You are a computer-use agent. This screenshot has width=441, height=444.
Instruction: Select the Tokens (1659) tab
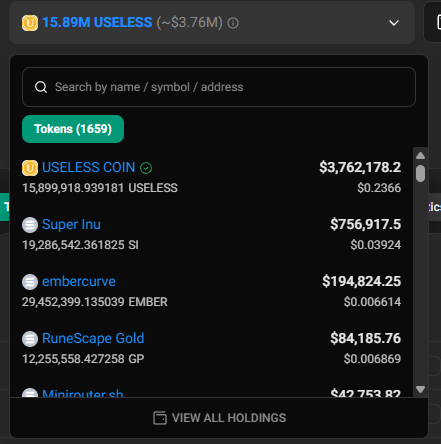[73, 129]
